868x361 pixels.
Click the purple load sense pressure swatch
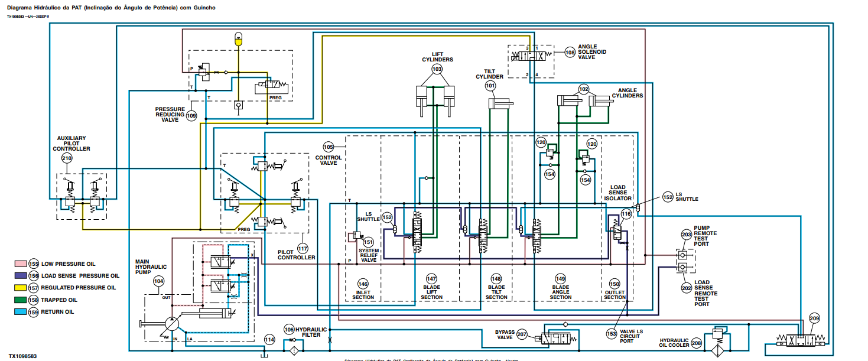[20, 276]
